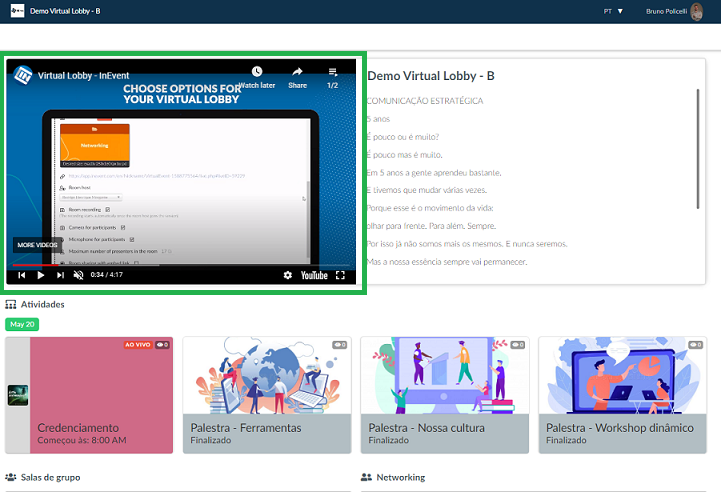Click the 0:34 / 4:17 time display

click(x=107, y=275)
